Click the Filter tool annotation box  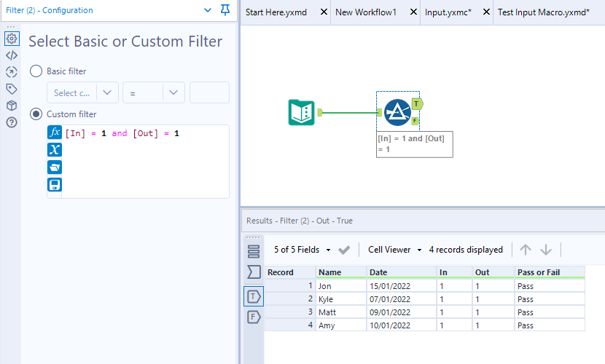pyautogui.click(x=415, y=144)
